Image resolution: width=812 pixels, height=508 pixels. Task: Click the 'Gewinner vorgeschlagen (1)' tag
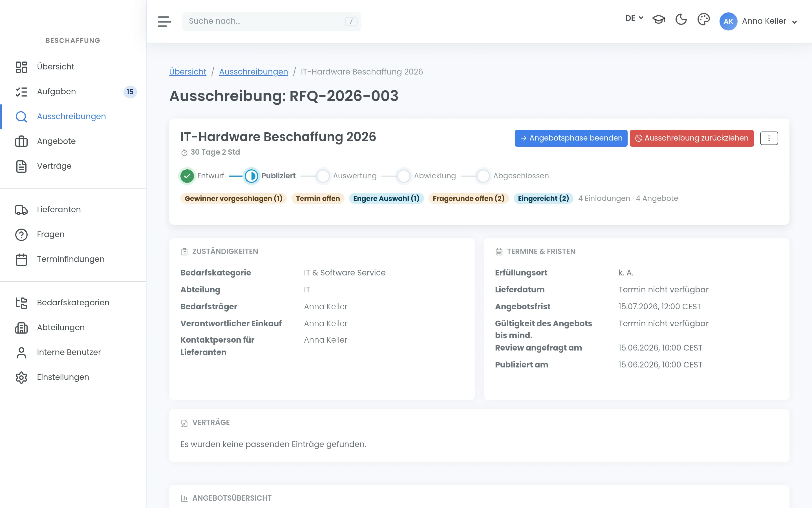point(233,199)
